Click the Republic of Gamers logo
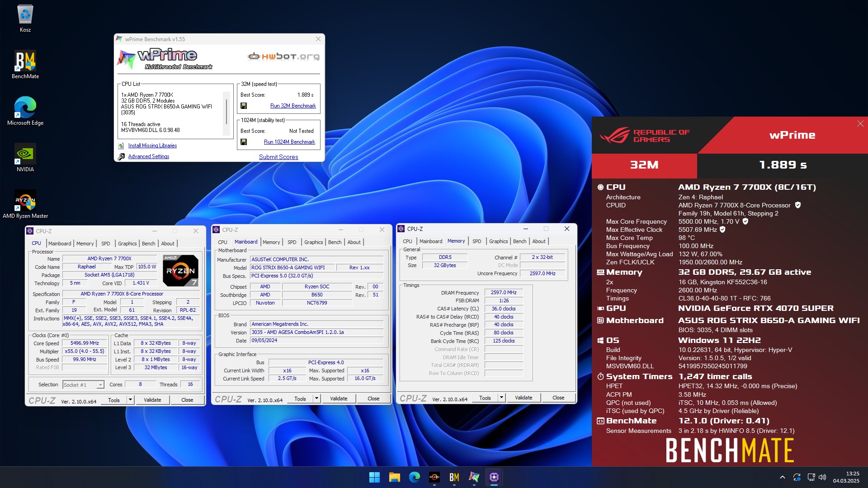 tap(644, 135)
